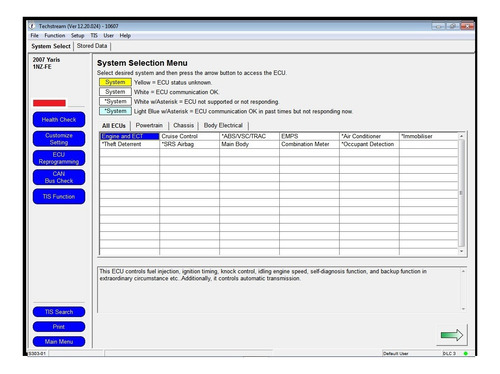This screenshot has width=500, height=374.
Task: Open TIS Function
Action: 59,196
